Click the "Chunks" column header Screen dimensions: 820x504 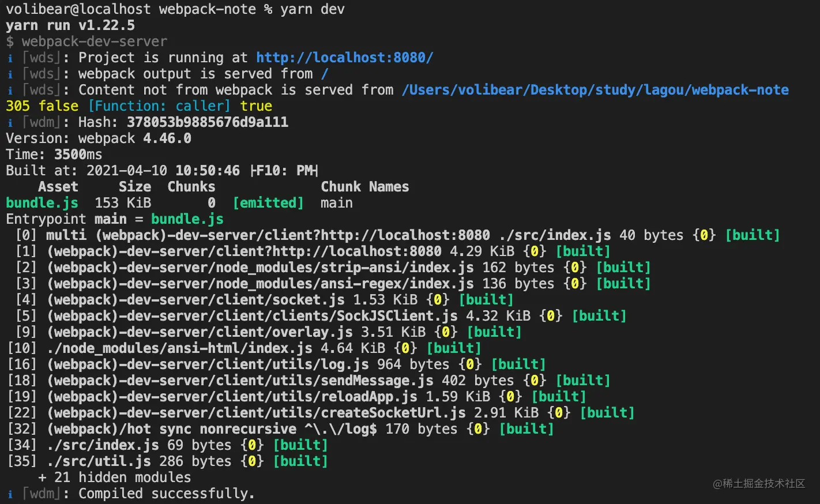coord(191,187)
